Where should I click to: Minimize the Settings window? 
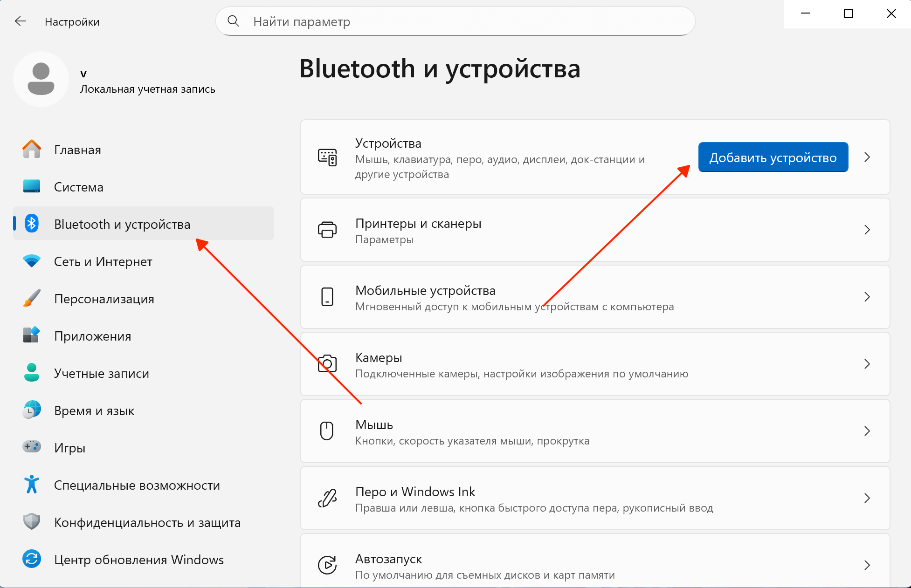806,14
